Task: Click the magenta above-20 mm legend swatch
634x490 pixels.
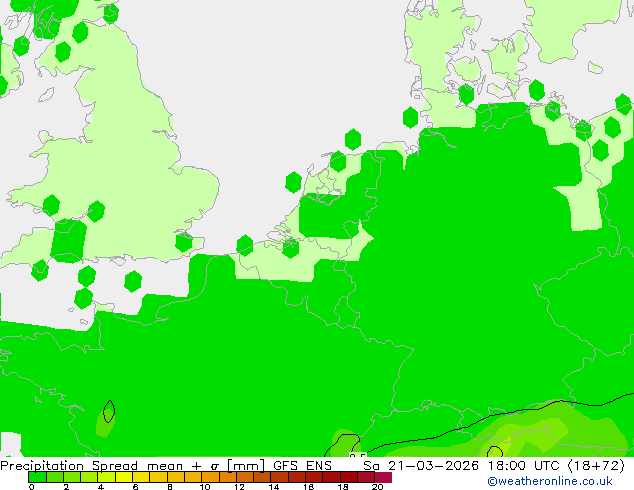Action: pyautogui.click(x=383, y=477)
